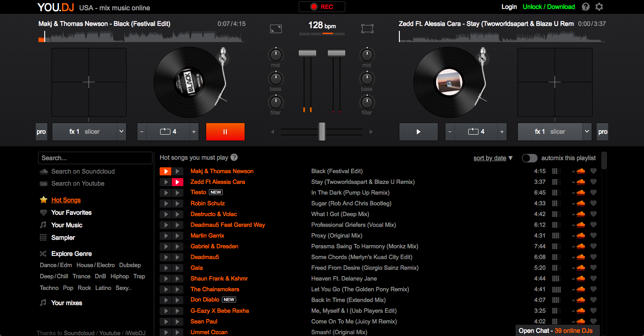644x336 pixels.
Task: Open Your mixes section
Action: click(67, 303)
